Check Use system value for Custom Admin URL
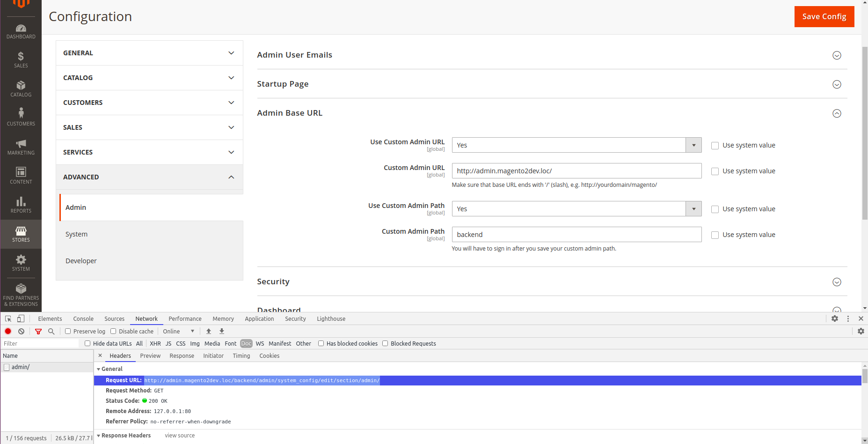868x444 pixels. pos(715,171)
